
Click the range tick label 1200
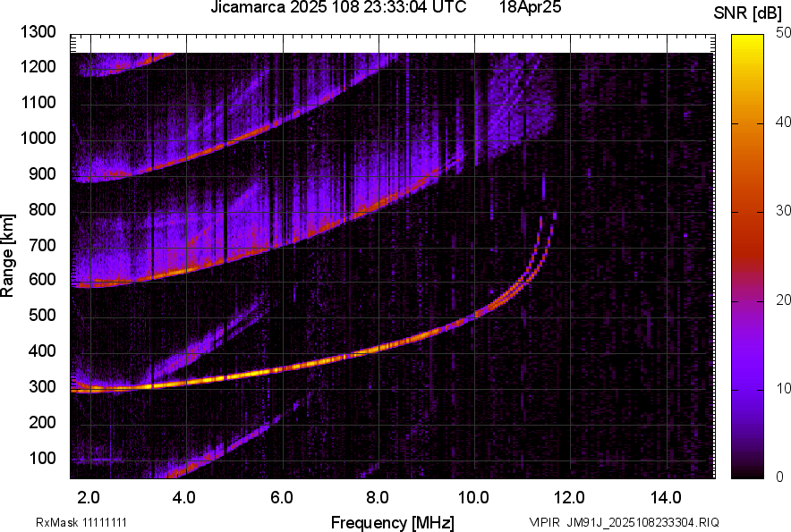pos(38,66)
